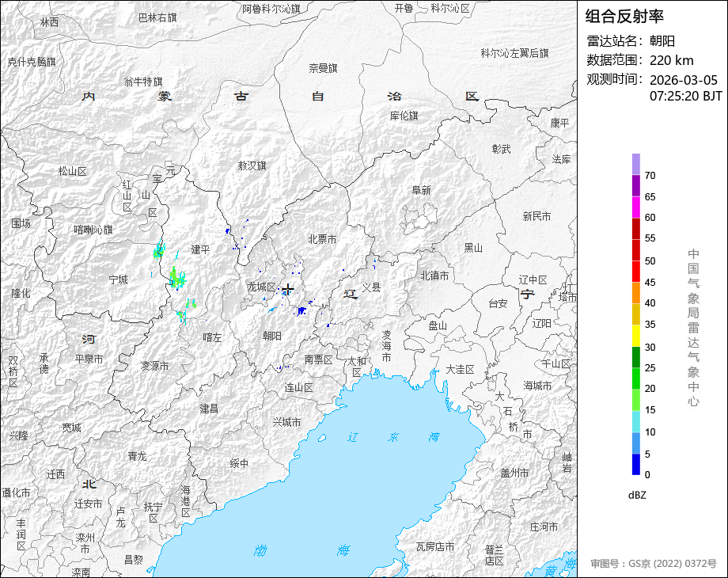
Task: Click the 青龙 label
Action: [137, 456]
